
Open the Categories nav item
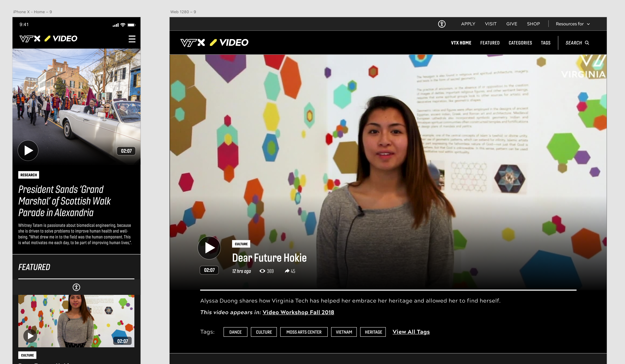pyautogui.click(x=520, y=43)
